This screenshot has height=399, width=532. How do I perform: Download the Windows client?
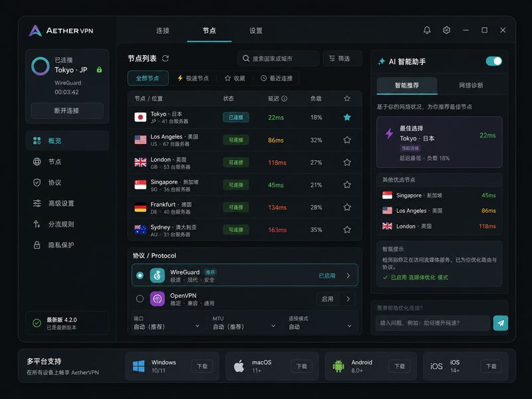pos(202,366)
